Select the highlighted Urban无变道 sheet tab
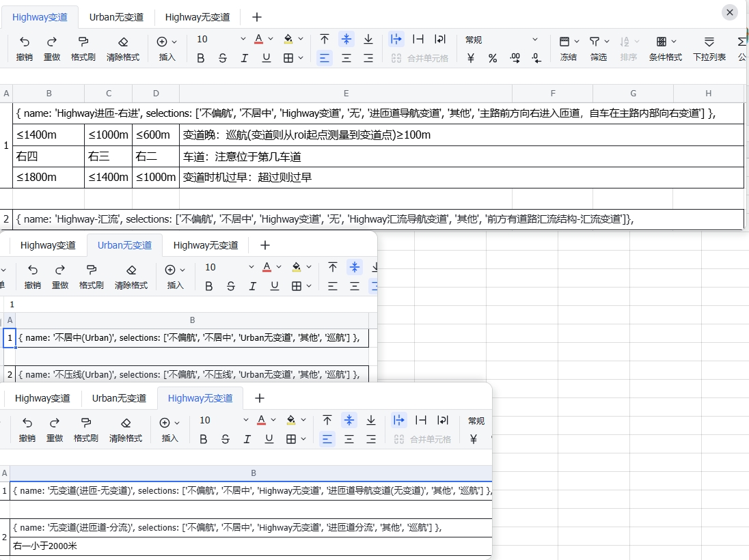This screenshot has width=749, height=560. 125,245
